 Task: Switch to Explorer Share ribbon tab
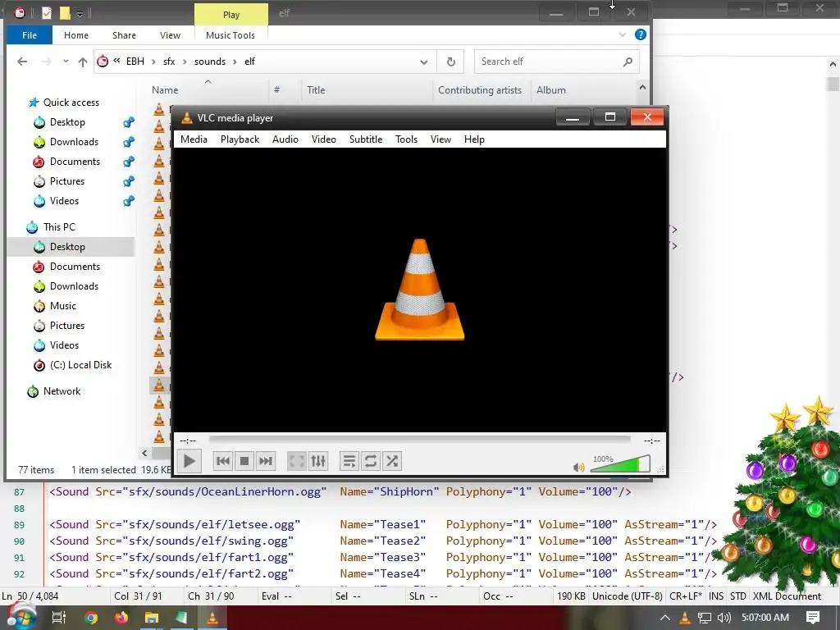(x=125, y=35)
